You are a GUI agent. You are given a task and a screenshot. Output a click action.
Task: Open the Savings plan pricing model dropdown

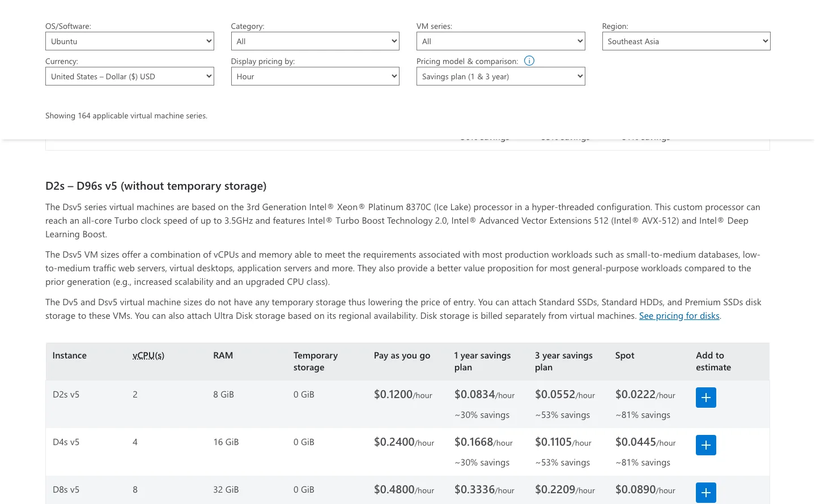coord(500,76)
